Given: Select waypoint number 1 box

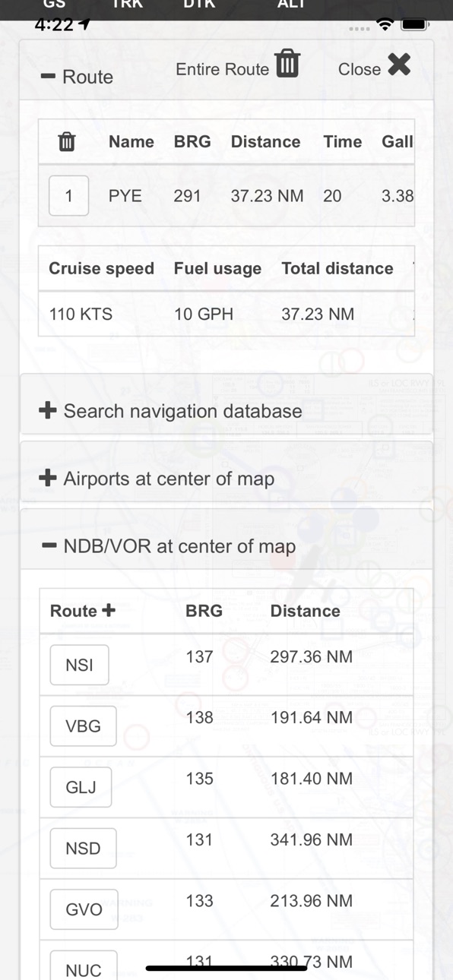Looking at the screenshot, I should [68, 196].
